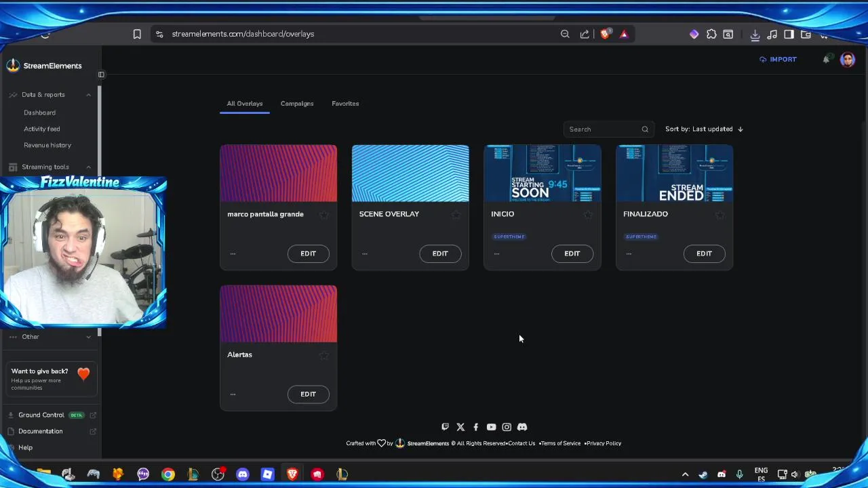Open Ground Control beta link
868x488 pixels.
tap(52, 415)
